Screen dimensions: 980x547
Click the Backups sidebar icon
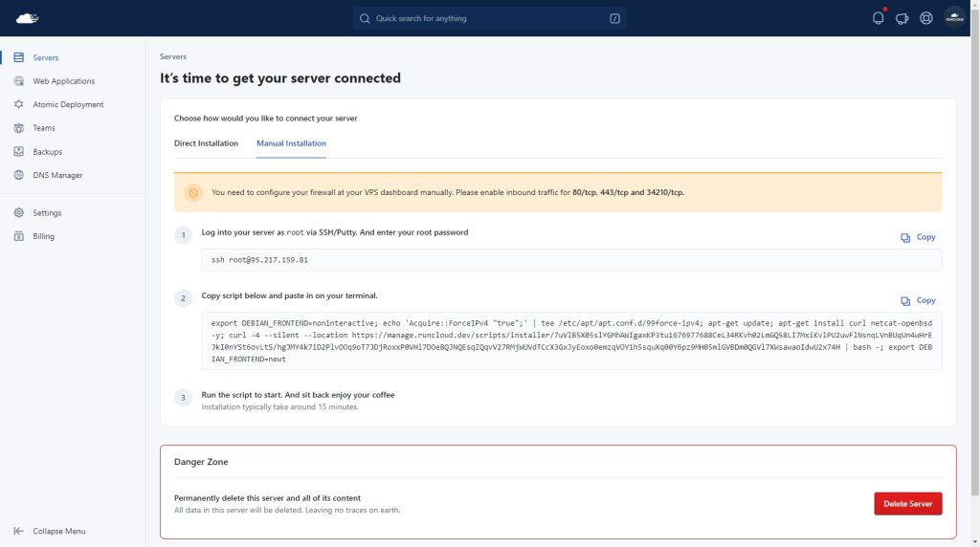tap(19, 152)
